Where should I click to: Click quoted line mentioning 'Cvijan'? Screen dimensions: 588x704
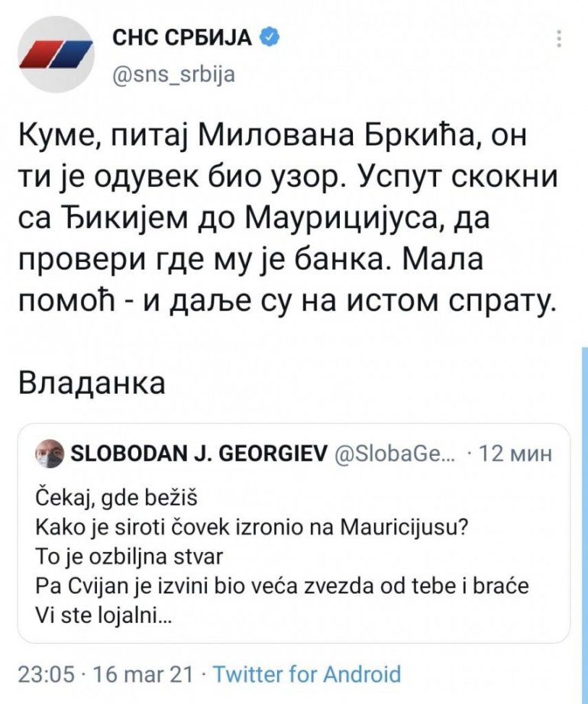coord(283,586)
